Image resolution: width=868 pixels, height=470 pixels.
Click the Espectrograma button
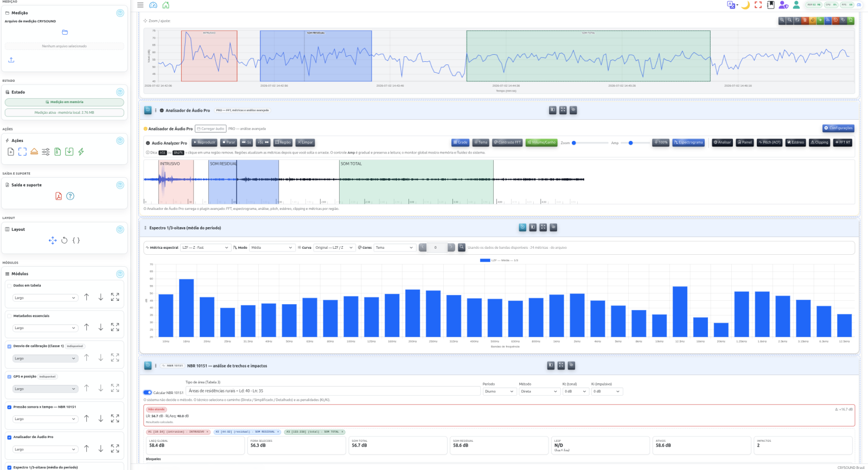tap(688, 143)
